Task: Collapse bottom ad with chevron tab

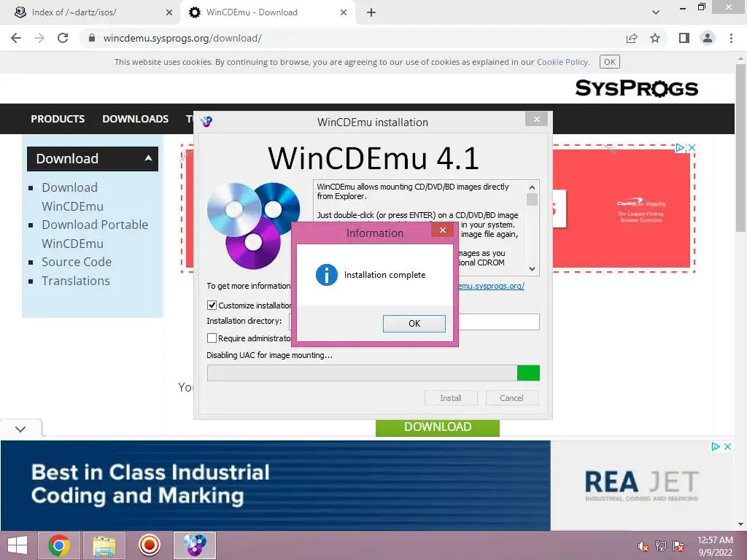Action: coord(20,429)
